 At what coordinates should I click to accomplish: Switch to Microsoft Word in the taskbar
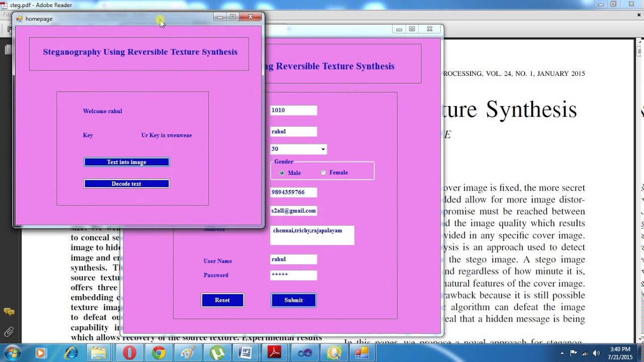tap(246, 353)
